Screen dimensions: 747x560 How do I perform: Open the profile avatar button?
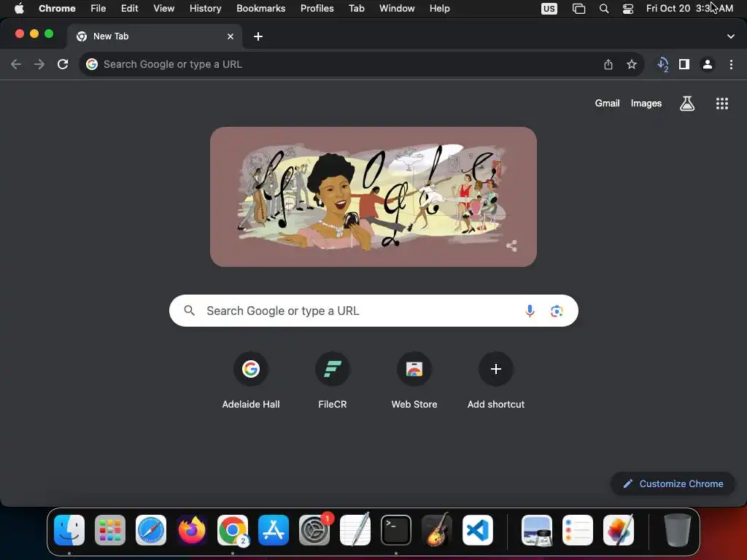click(708, 64)
